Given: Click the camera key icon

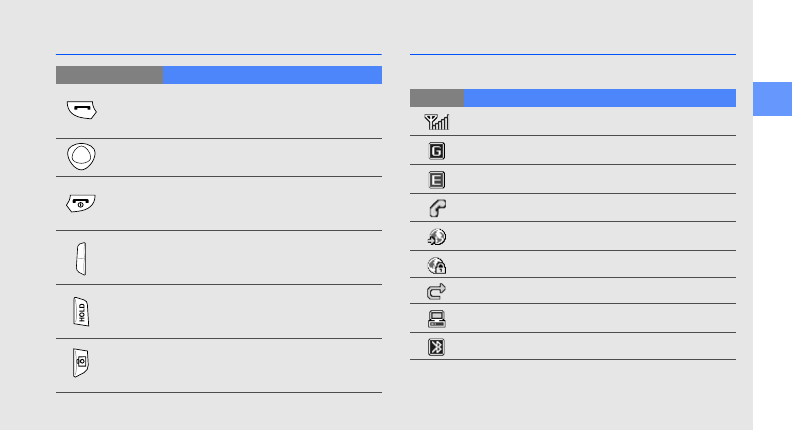Looking at the screenshot, I should 81,365.
